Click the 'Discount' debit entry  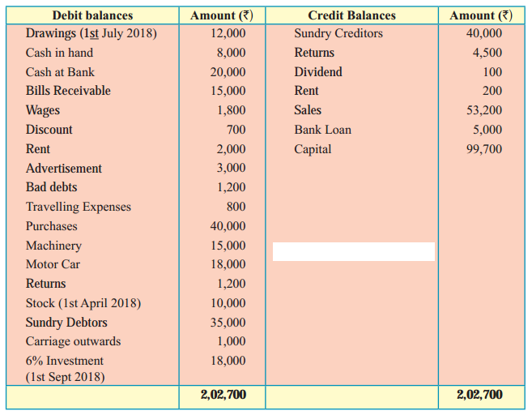(x=49, y=130)
